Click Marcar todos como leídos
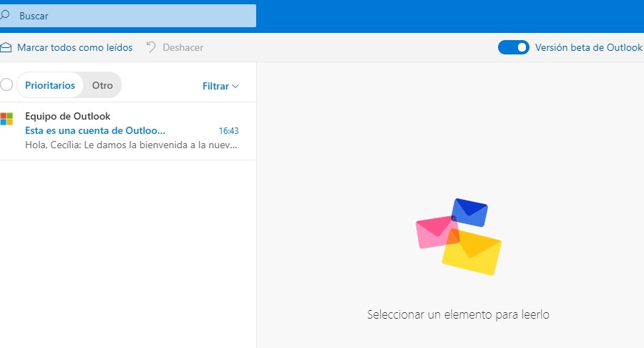The image size is (644, 348). 74,47
